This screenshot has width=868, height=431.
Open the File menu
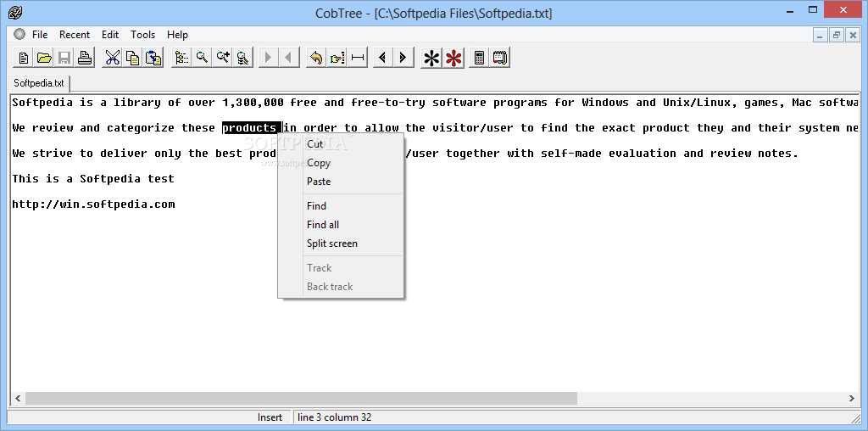click(40, 34)
